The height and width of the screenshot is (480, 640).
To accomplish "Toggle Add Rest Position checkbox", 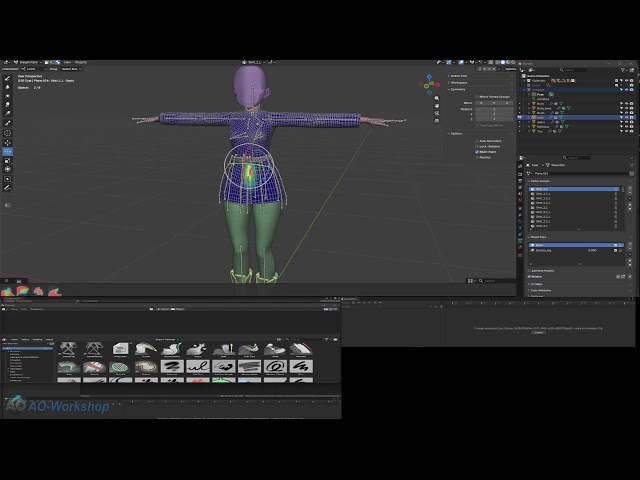I will (x=529, y=271).
